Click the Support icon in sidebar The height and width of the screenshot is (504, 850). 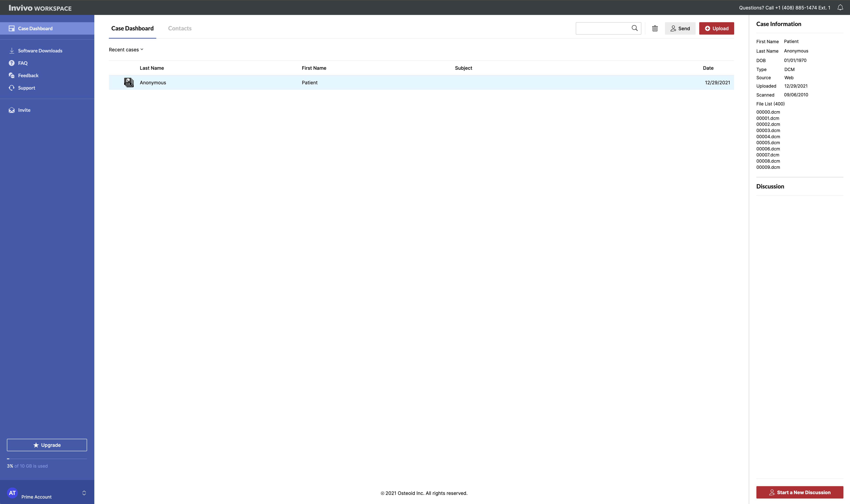click(x=12, y=88)
